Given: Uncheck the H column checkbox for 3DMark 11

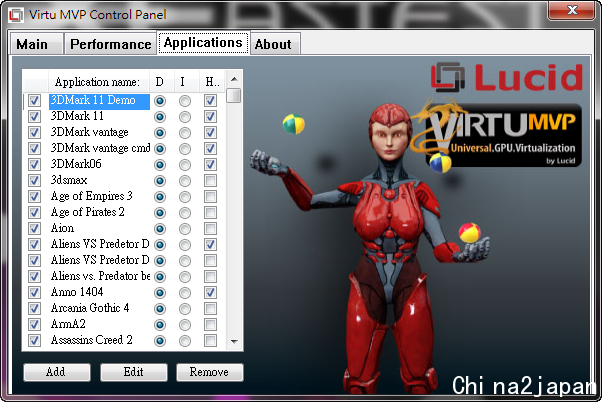Looking at the screenshot, I should click(210, 116).
